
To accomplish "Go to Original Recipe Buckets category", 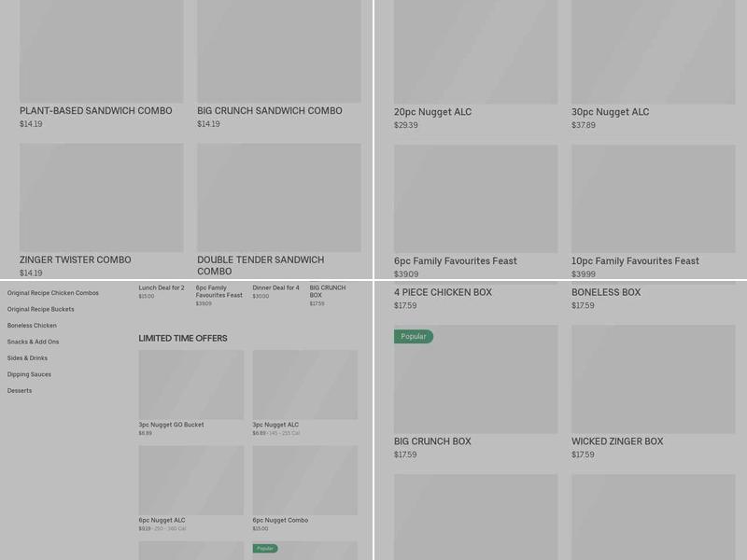I will [x=41, y=309].
